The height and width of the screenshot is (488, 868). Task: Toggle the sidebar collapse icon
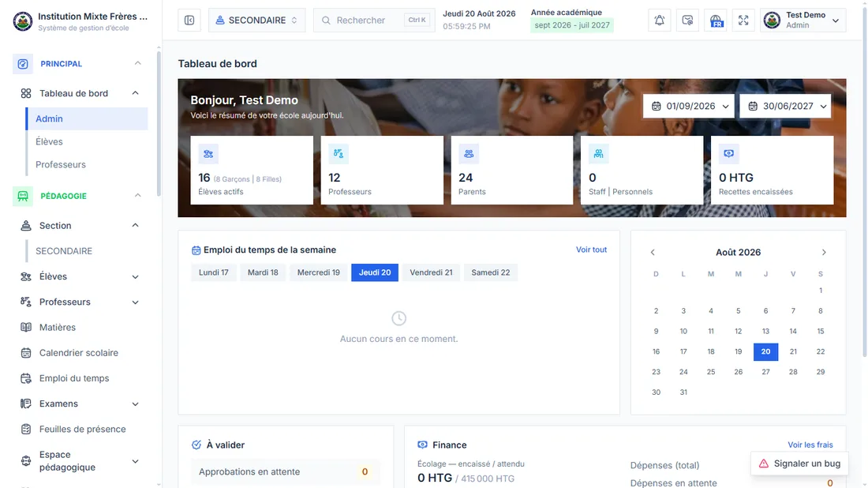[x=189, y=21]
